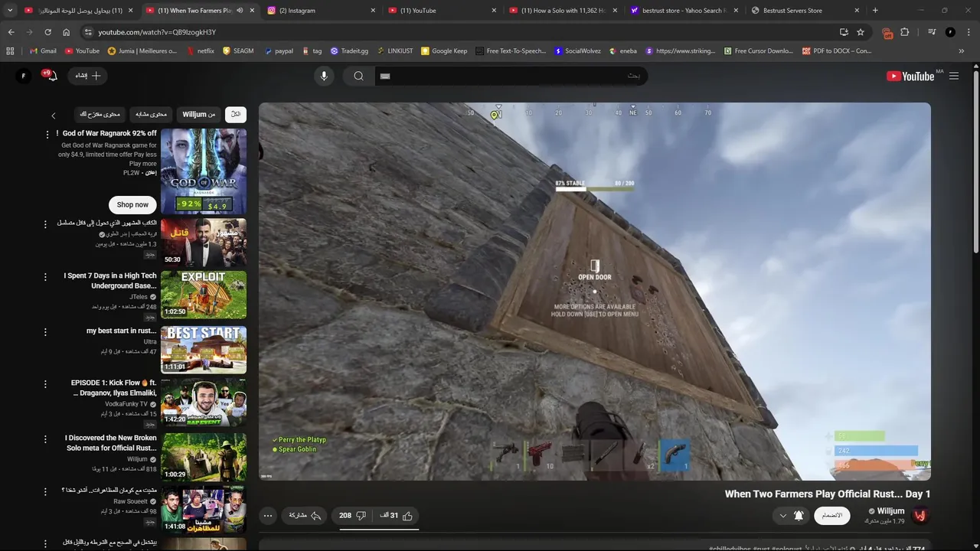The image size is (980, 551).
Task: Switch to the Instagram tab
Action: coord(322,11)
